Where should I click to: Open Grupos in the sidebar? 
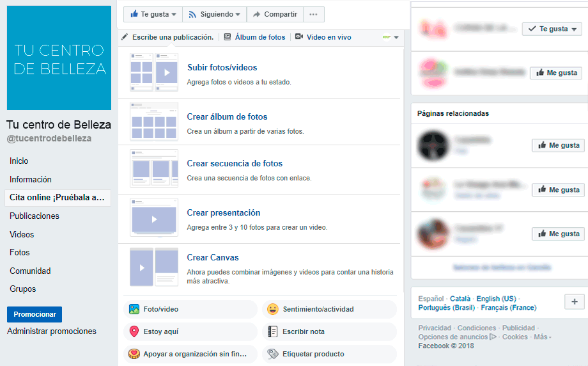point(23,289)
